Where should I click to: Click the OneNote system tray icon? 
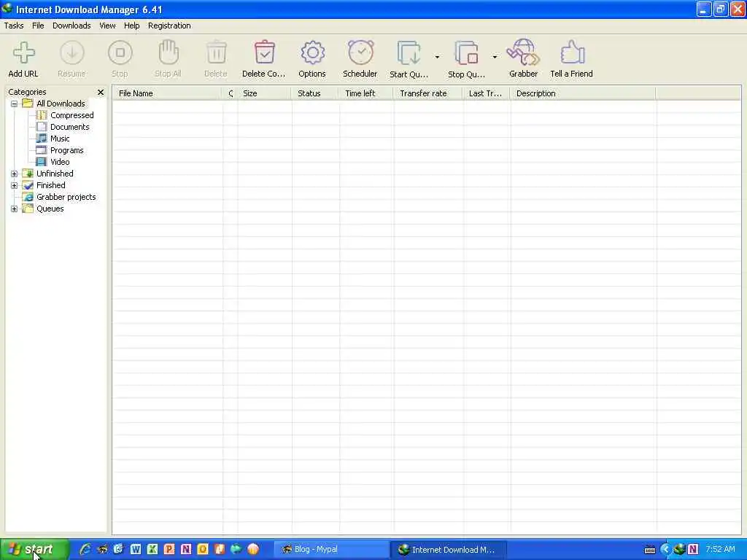click(693, 550)
